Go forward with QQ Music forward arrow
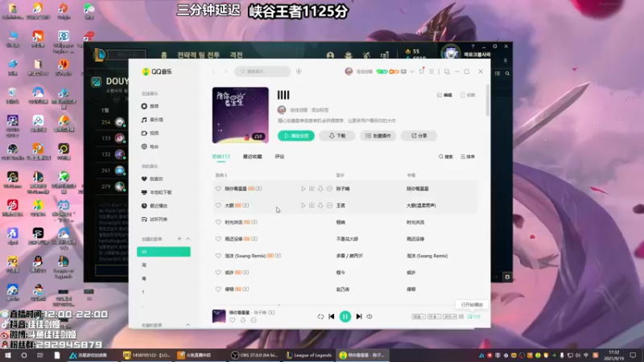The image size is (644, 362). (x=225, y=72)
